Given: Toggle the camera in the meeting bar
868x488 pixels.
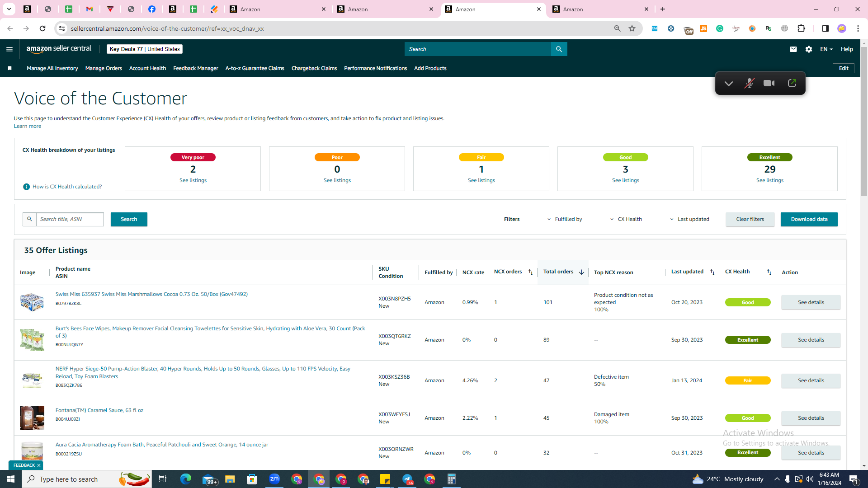Looking at the screenshot, I should 769,83.
